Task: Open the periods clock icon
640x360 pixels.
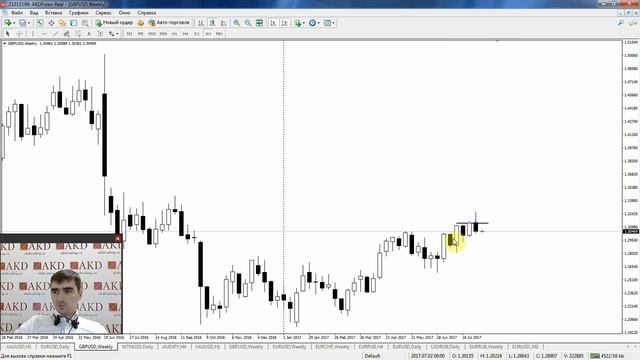Action: click(x=312, y=23)
